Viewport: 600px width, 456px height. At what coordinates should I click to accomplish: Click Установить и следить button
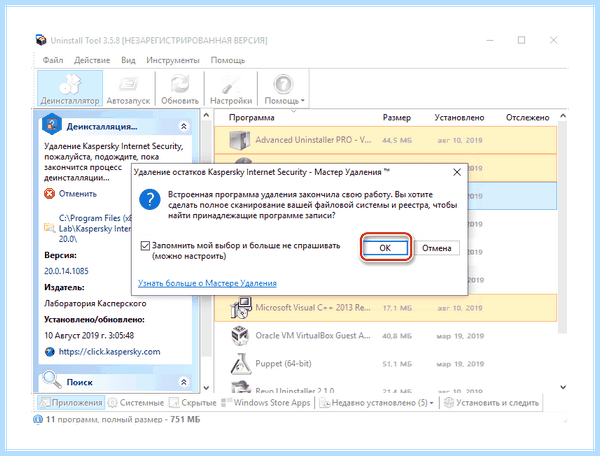click(492, 402)
